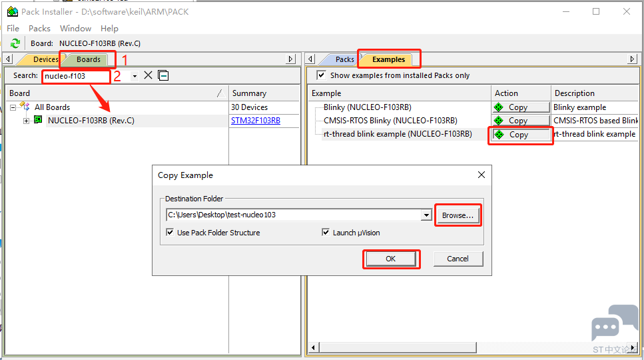Switch to the Devices tab

point(45,59)
